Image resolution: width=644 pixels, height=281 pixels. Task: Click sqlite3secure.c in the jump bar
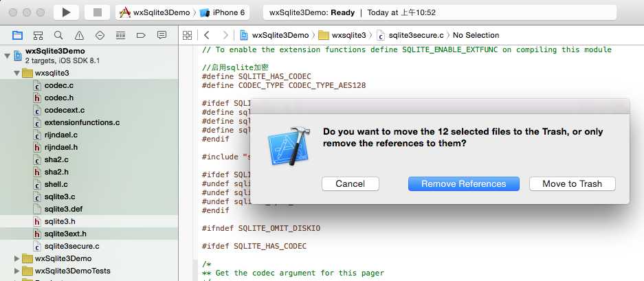pyautogui.click(x=415, y=35)
